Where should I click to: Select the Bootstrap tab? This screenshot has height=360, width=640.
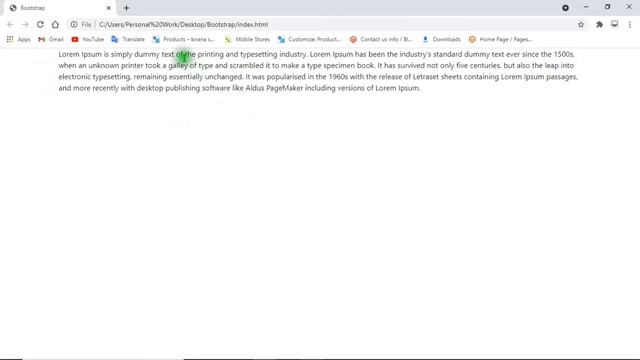(x=59, y=8)
